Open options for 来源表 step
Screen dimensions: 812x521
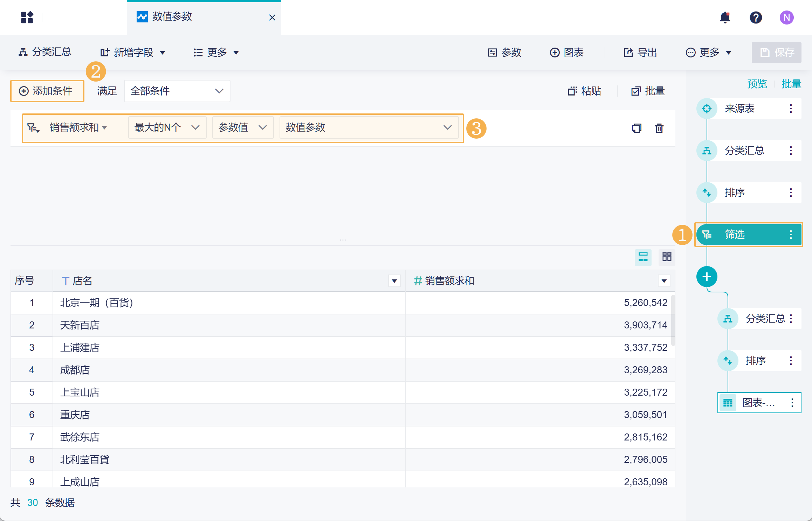pyautogui.click(x=791, y=109)
